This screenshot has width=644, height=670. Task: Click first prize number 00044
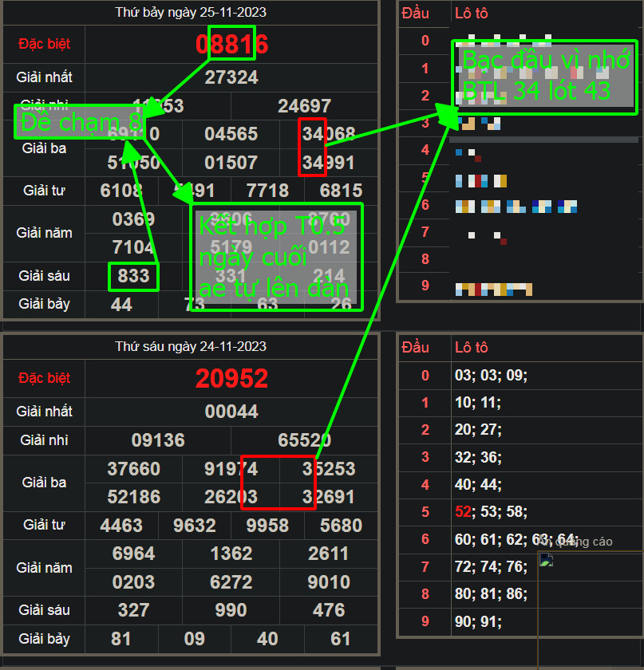click(x=231, y=411)
